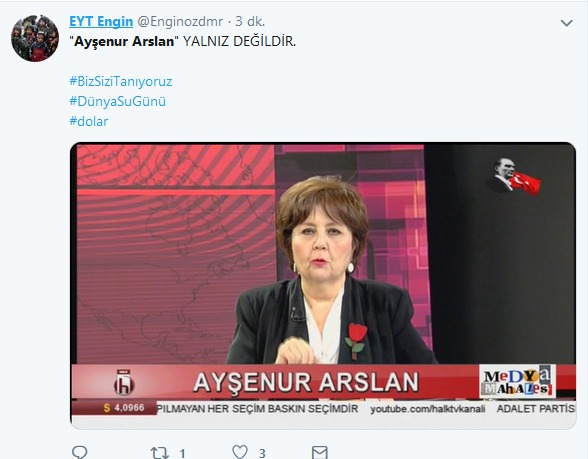Click the retweet count number 1
588x459 pixels.
[x=182, y=454]
